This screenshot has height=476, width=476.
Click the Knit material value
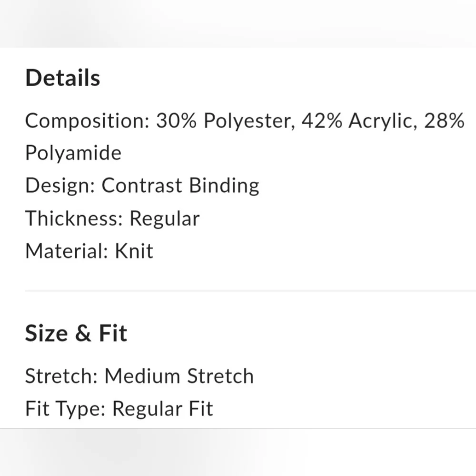[134, 251]
